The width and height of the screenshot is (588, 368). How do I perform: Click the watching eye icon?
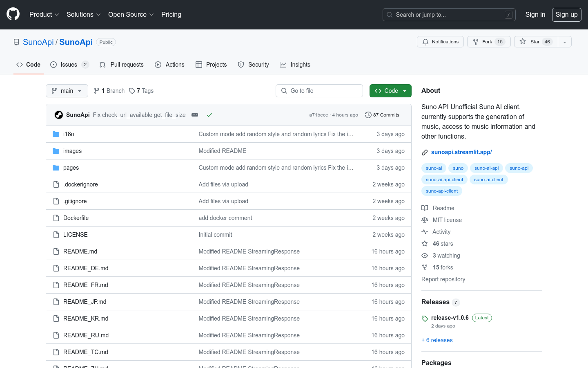[x=425, y=256]
